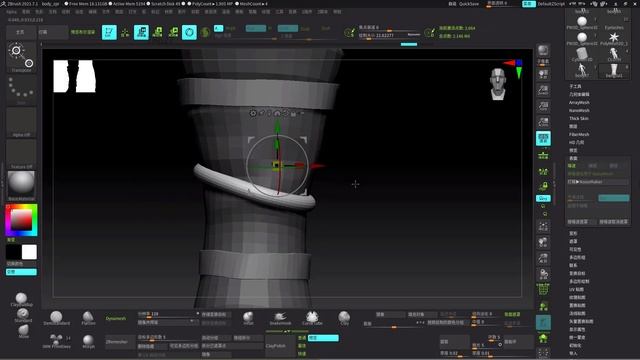Screen dimensions: 640x360
Task: Toggle the cyan Perspective button in right shelf
Action: [x=543, y=138]
